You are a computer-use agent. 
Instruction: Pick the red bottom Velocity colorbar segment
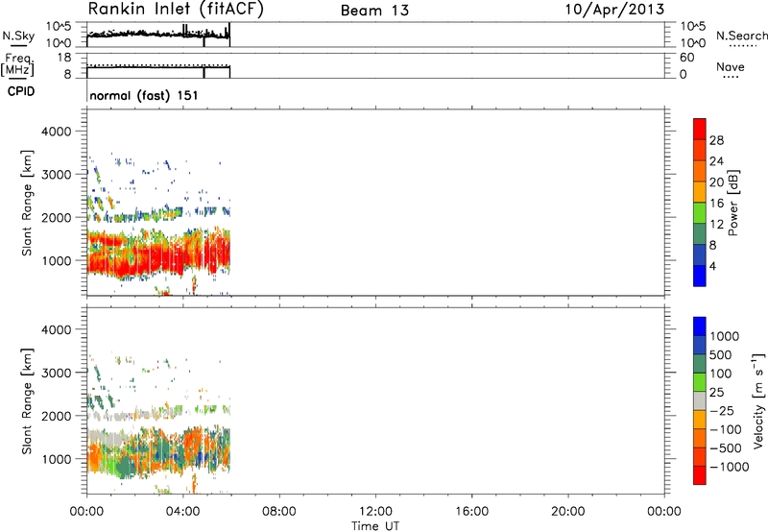[x=700, y=475]
